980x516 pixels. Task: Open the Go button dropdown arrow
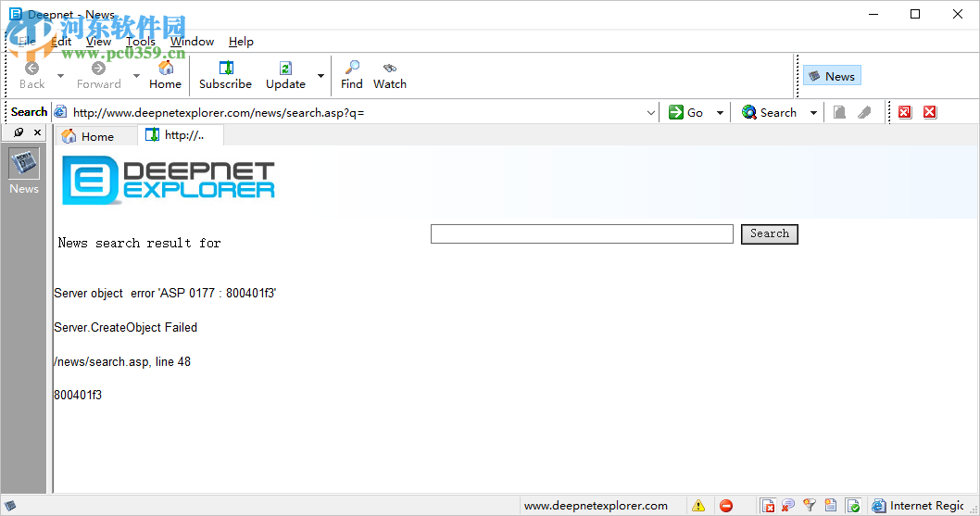pyautogui.click(x=720, y=113)
